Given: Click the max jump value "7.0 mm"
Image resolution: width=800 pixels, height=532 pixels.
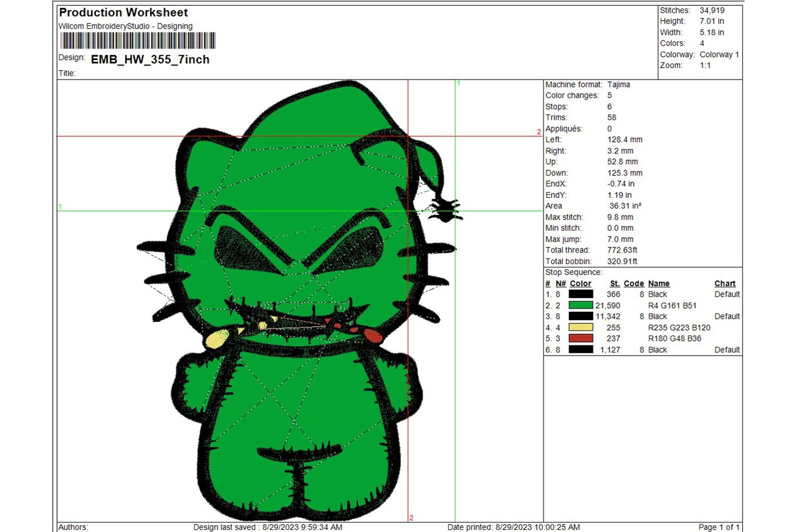Looking at the screenshot, I should (x=620, y=239).
